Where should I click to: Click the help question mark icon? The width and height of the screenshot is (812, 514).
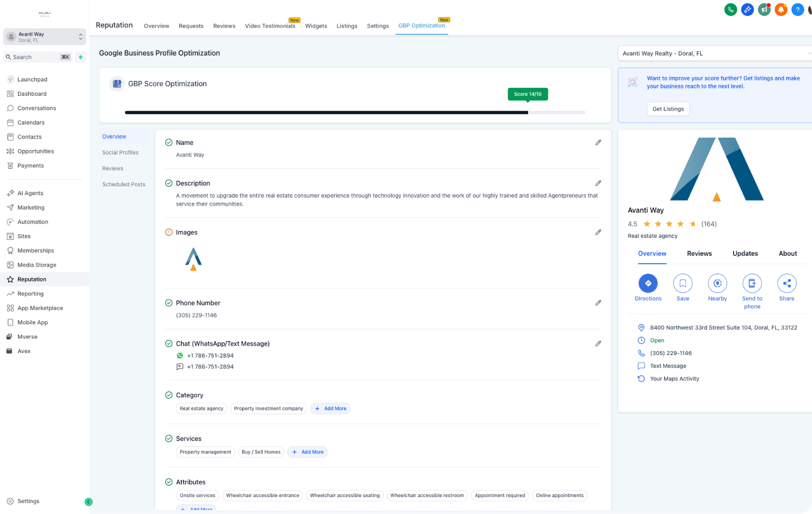[797, 9]
